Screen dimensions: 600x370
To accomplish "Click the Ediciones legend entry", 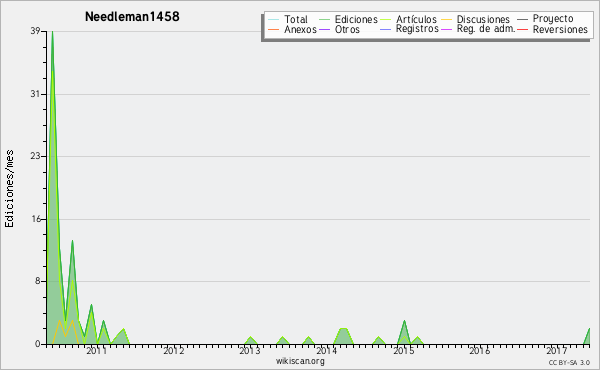I will tap(356, 19).
